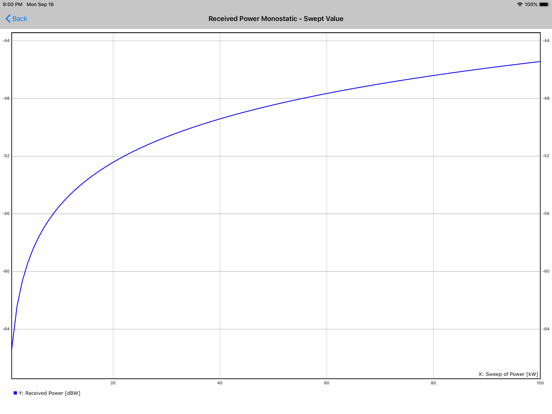Click the 'Y: Received Power [dBW]' legend label
552x414 pixels.
[49, 393]
